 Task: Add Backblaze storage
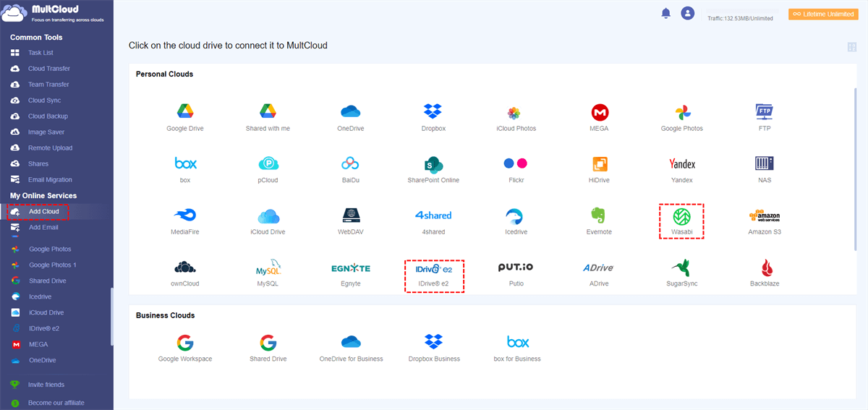[x=765, y=274]
